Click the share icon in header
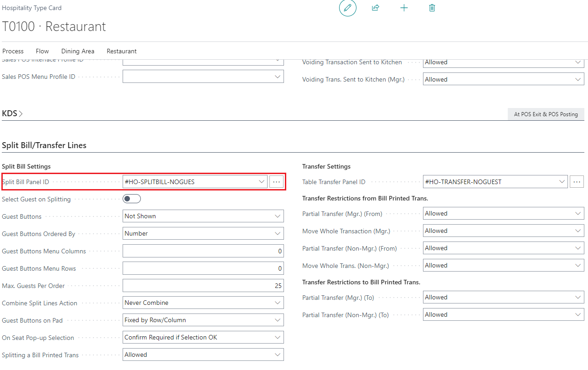 376,8
